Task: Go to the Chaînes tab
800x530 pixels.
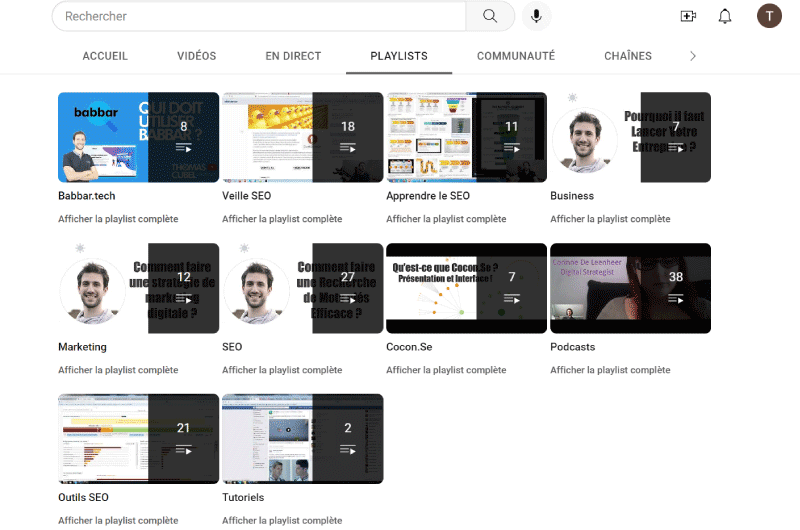Action: point(628,56)
